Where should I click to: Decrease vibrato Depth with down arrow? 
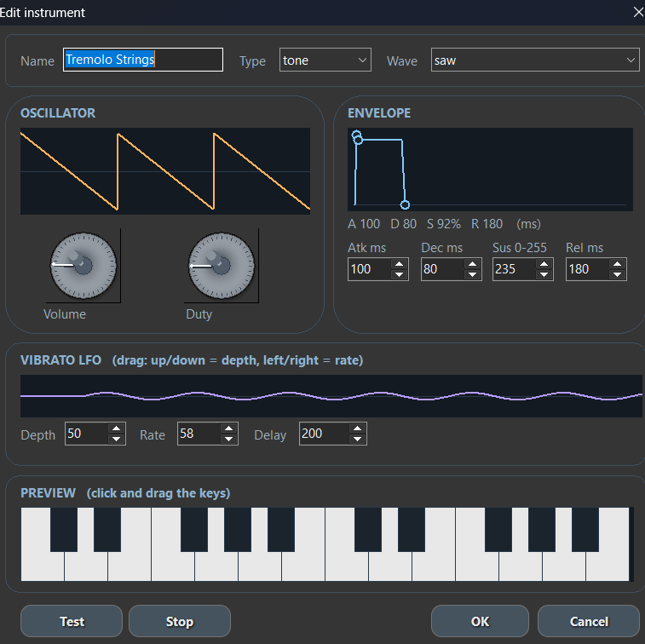tap(117, 439)
